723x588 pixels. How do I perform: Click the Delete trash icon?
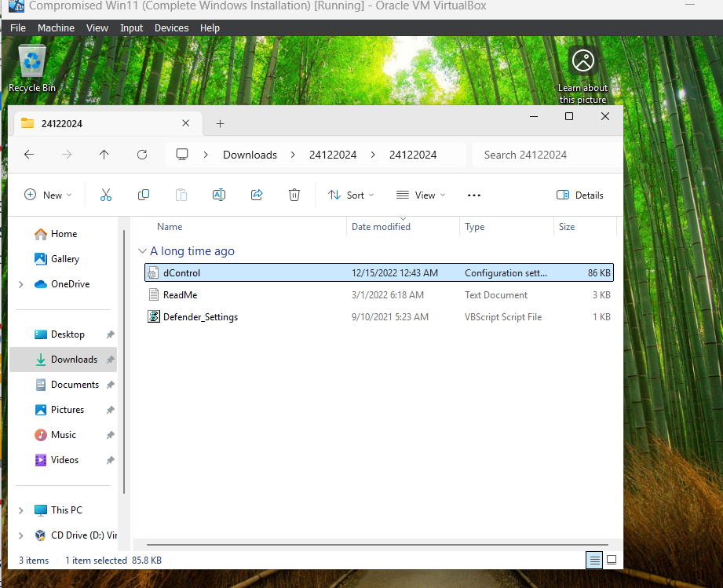pos(294,195)
